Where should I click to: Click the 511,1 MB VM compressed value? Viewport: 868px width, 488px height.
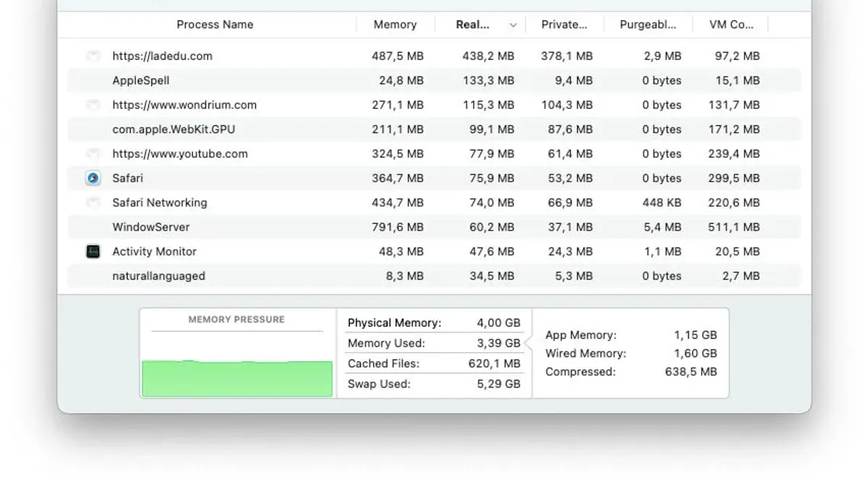point(734,227)
